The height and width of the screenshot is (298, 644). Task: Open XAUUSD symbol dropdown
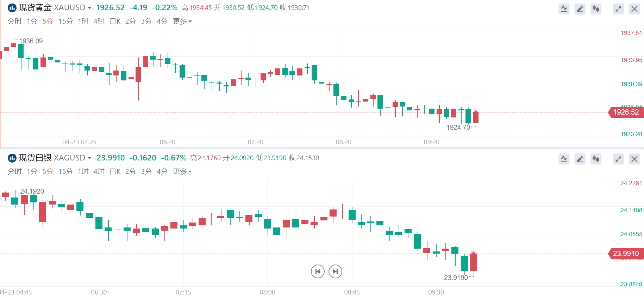(x=89, y=8)
